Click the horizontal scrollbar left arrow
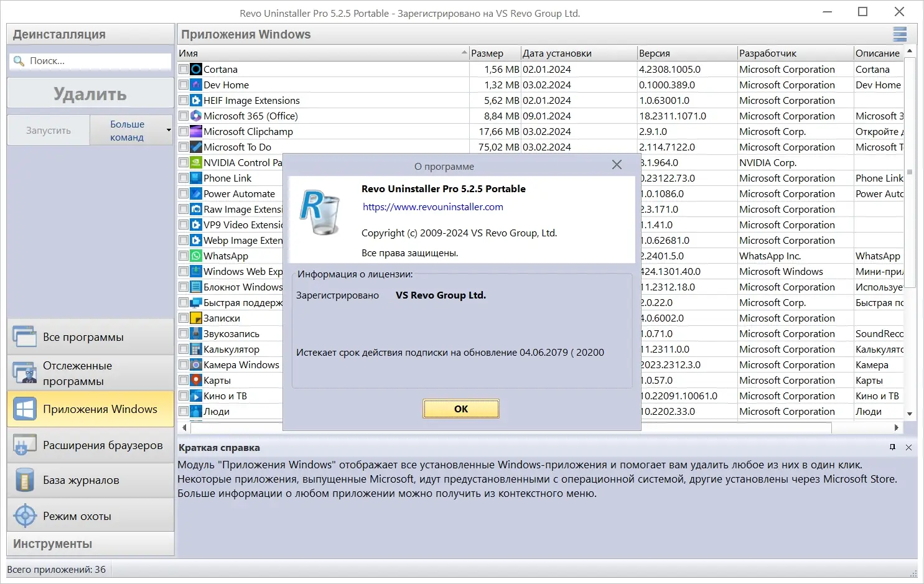The height and width of the screenshot is (584, 924). (x=184, y=427)
